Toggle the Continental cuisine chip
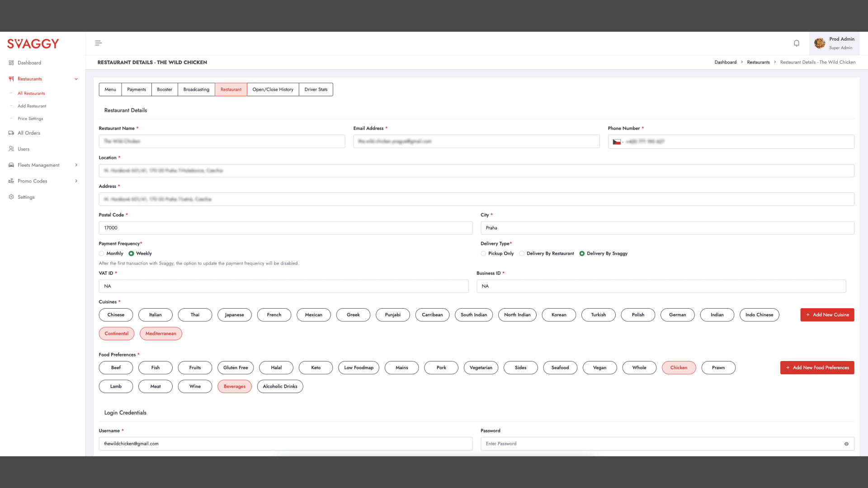This screenshot has width=868, height=488. tap(117, 333)
